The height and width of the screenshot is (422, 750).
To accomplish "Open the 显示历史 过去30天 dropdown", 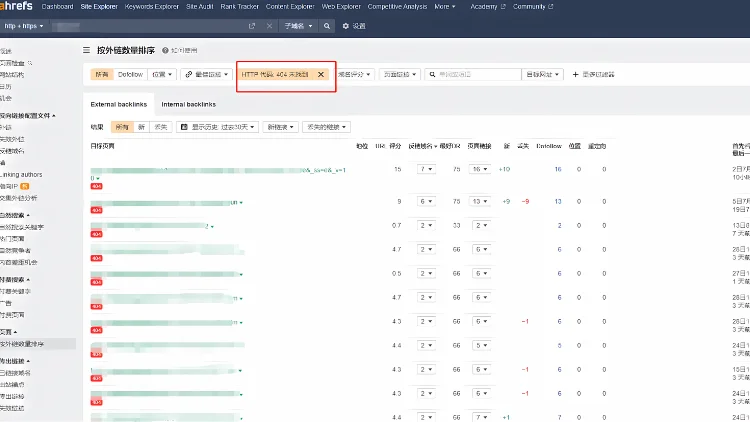I will point(218,127).
